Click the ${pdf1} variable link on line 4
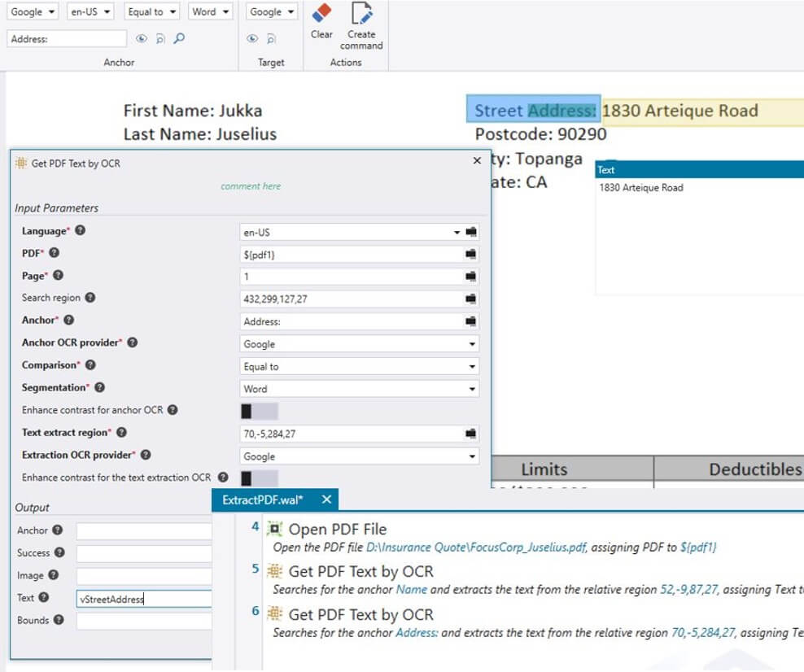This screenshot has height=672, width=804. (698, 548)
